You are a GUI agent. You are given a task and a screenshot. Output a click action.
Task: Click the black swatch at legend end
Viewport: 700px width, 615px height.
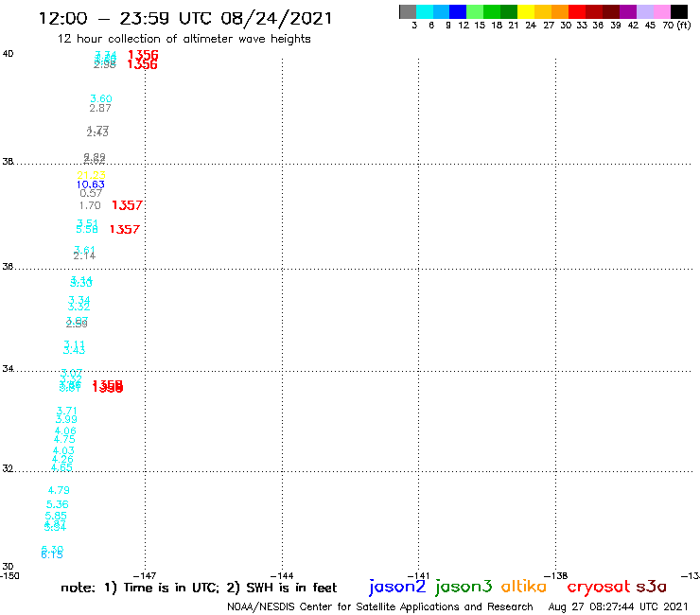click(678, 11)
